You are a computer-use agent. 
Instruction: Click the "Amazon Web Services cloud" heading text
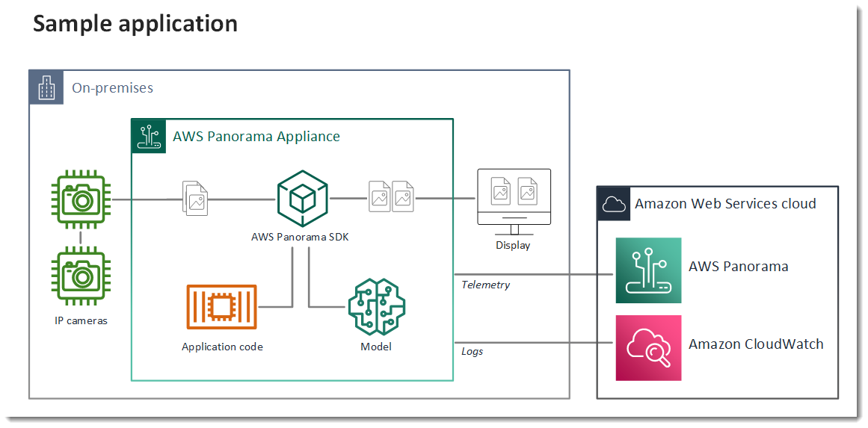[725, 204]
